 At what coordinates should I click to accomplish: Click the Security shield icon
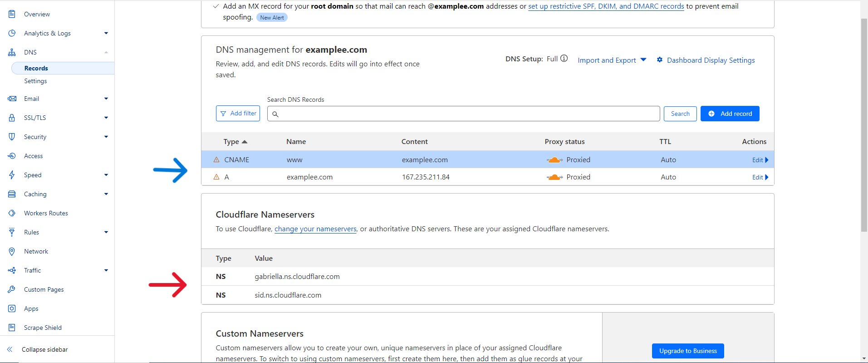pos(12,137)
